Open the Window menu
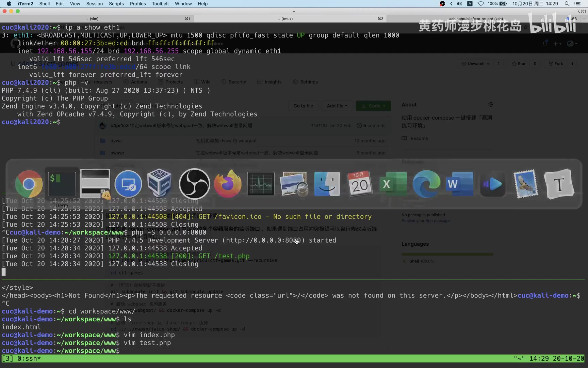 click(x=183, y=3)
